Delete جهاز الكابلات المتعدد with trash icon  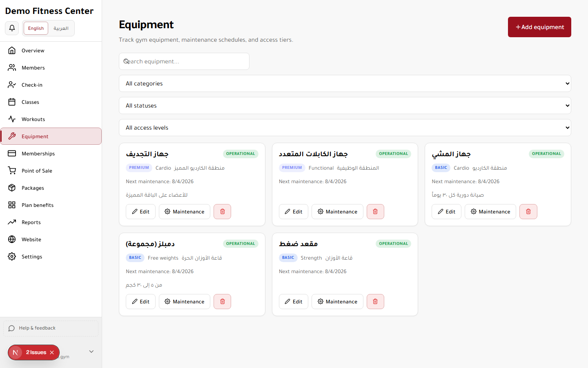point(375,212)
